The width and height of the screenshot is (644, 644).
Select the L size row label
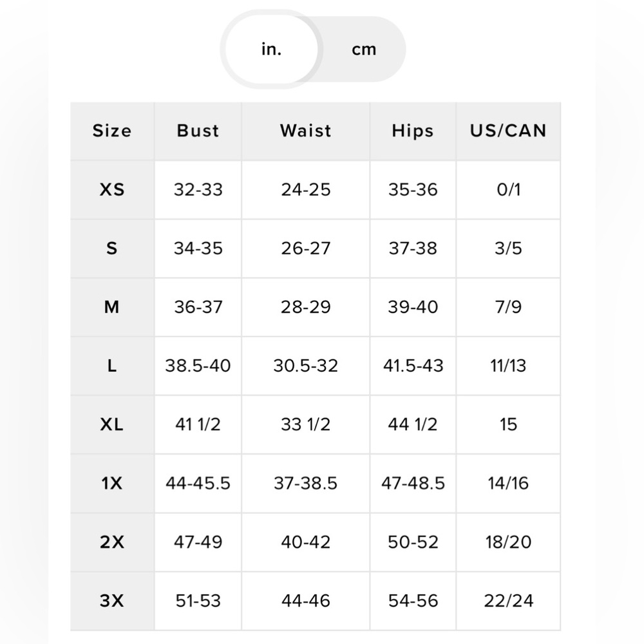click(111, 366)
